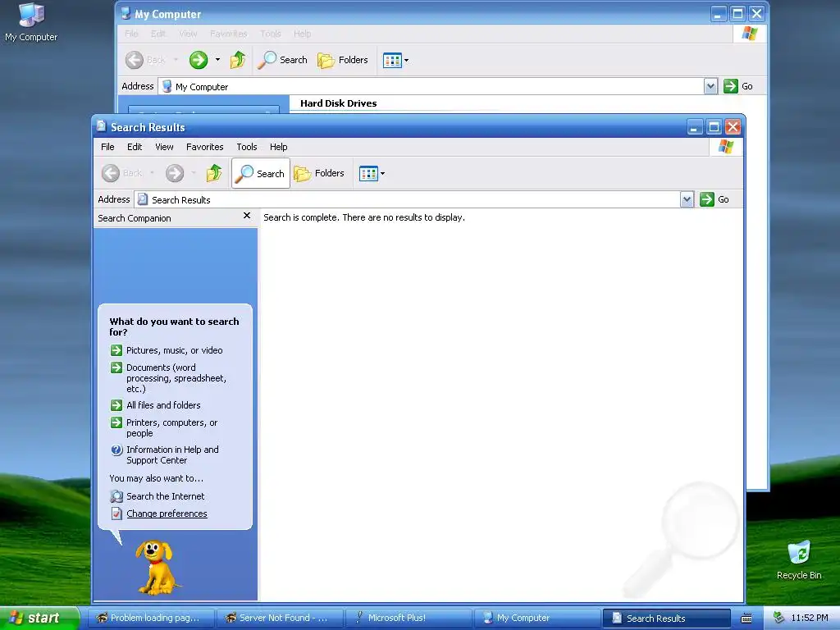
Task: Click Windows flag logo in Search Results
Action: [726, 147]
